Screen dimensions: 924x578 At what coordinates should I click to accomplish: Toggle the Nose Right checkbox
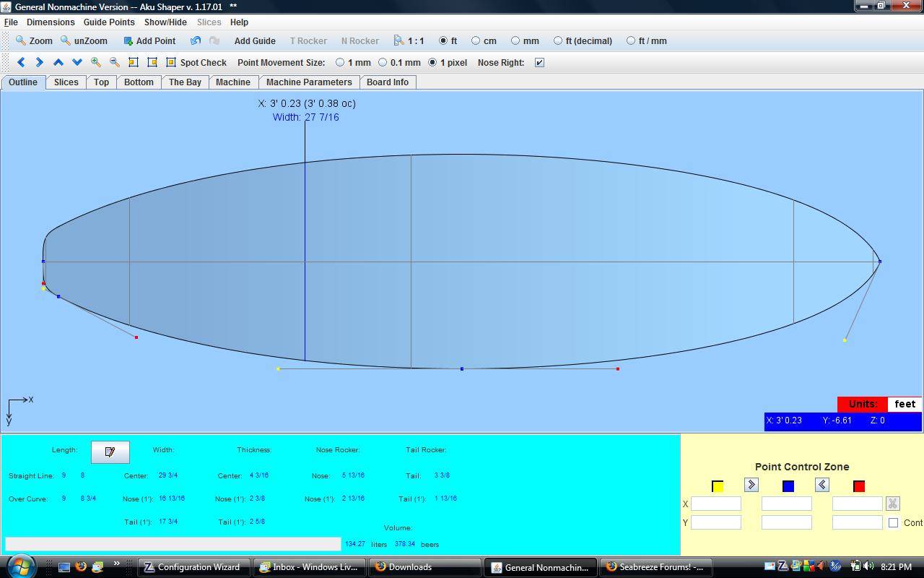point(539,63)
